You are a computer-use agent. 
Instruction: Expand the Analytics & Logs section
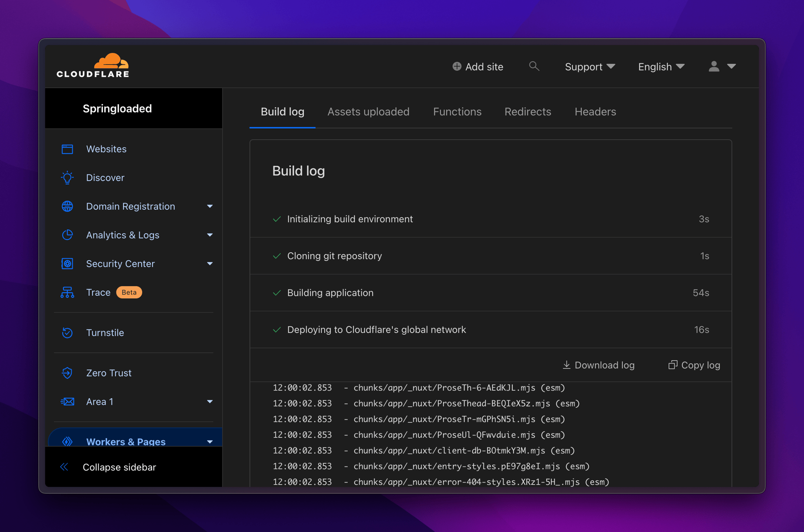pos(210,235)
